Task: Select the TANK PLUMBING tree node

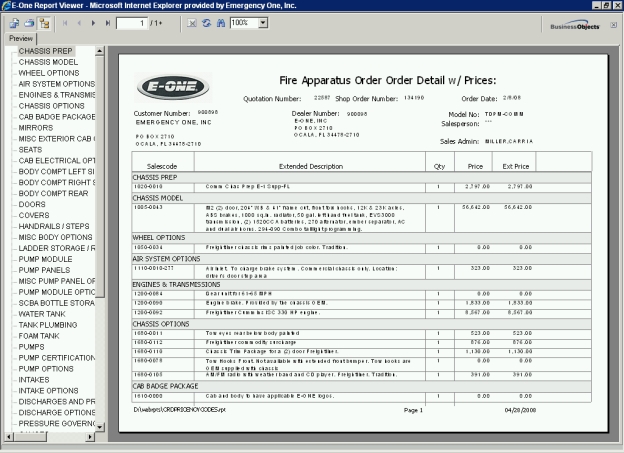Action: [x=48, y=325]
